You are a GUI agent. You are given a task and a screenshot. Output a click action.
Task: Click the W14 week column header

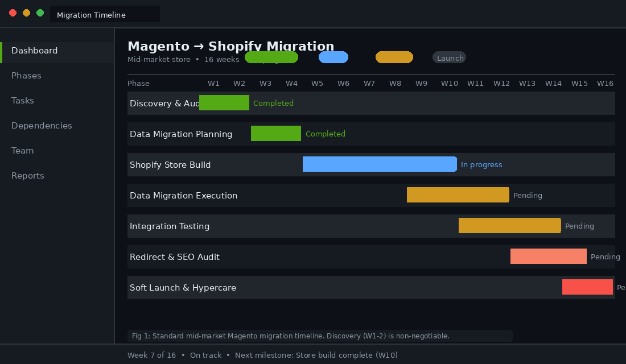[x=553, y=84]
